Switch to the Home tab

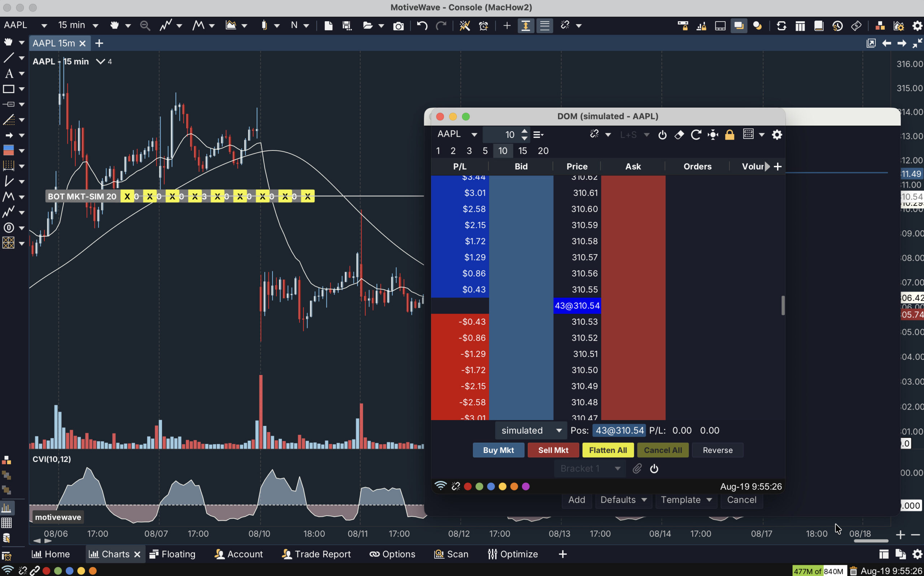point(51,554)
